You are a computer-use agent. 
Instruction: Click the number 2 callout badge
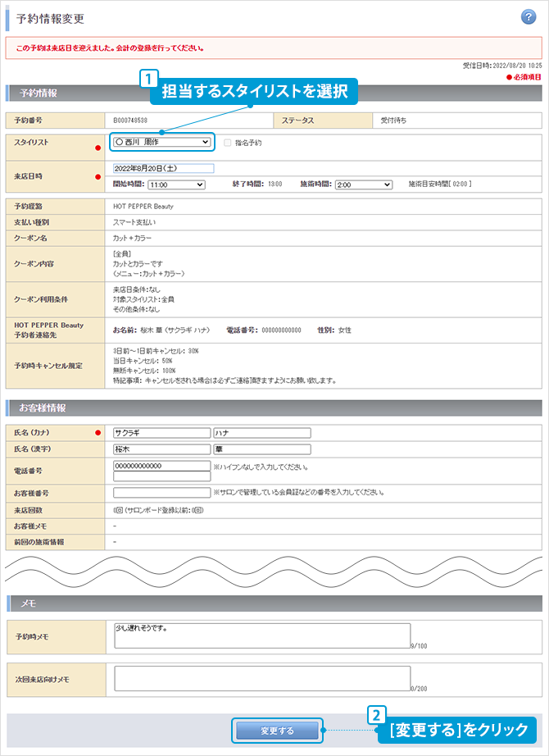pos(375,715)
